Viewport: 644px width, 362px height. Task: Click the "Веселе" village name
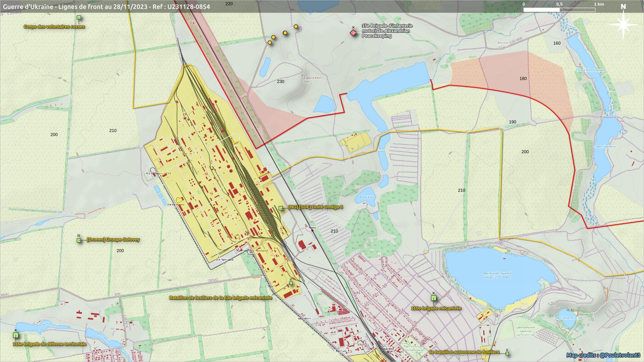pos(503,43)
